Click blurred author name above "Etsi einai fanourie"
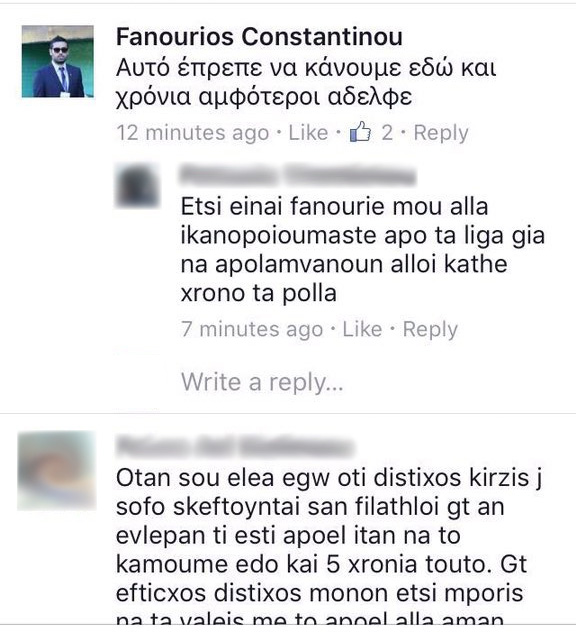576x632 pixels. coord(297,175)
